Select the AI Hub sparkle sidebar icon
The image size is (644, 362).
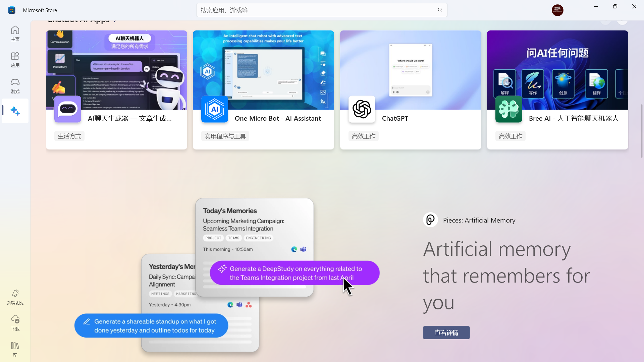tap(15, 111)
